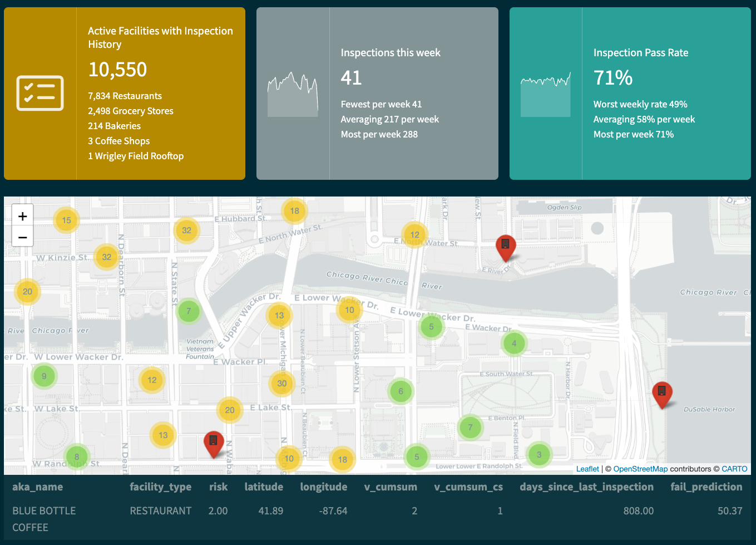Open the Leaflet attribution link

coord(587,469)
